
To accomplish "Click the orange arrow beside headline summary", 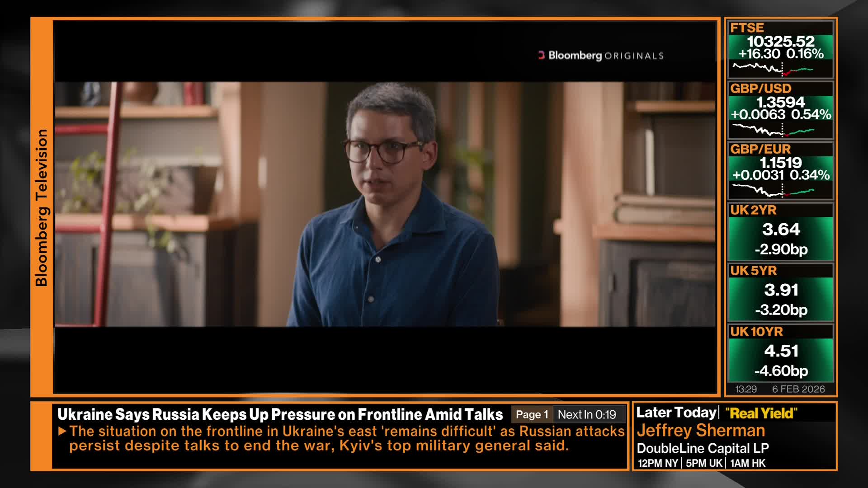I will (62, 431).
